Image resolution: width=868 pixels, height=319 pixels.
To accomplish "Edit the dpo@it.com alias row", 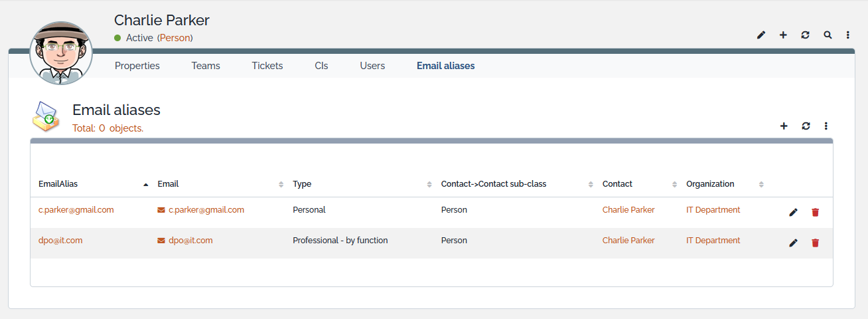I will pyautogui.click(x=793, y=243).
